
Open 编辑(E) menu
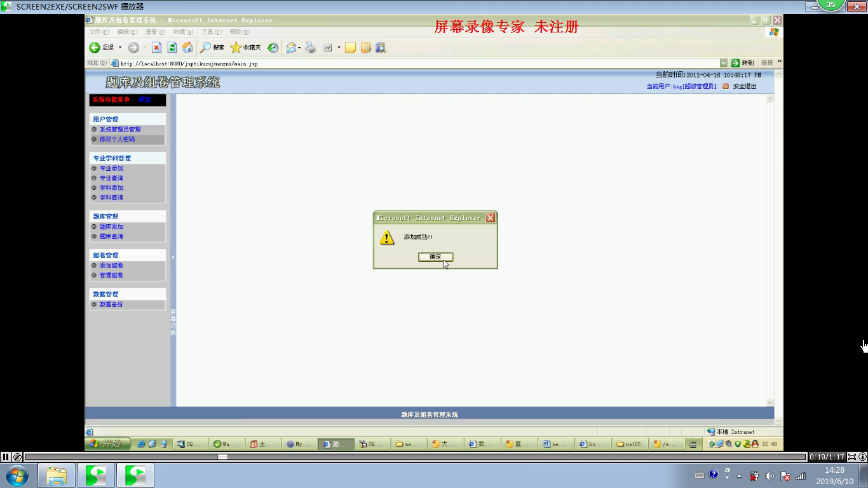126,32
